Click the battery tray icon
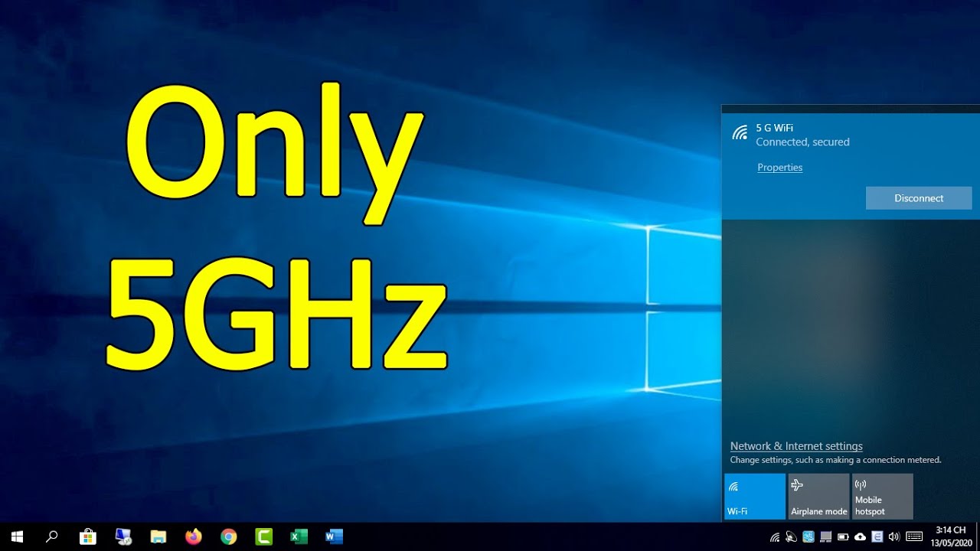 843,536
